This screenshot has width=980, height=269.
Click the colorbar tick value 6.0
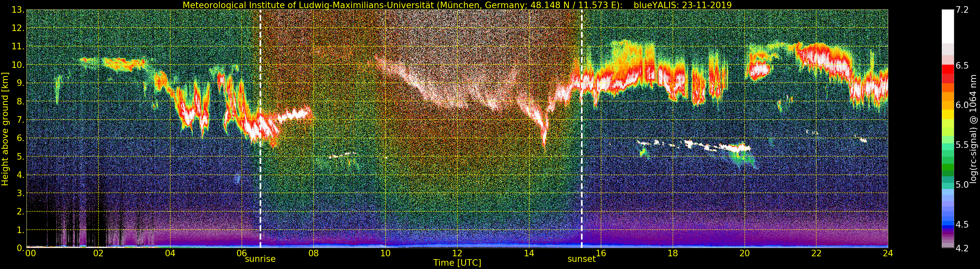tap(962, 105)
